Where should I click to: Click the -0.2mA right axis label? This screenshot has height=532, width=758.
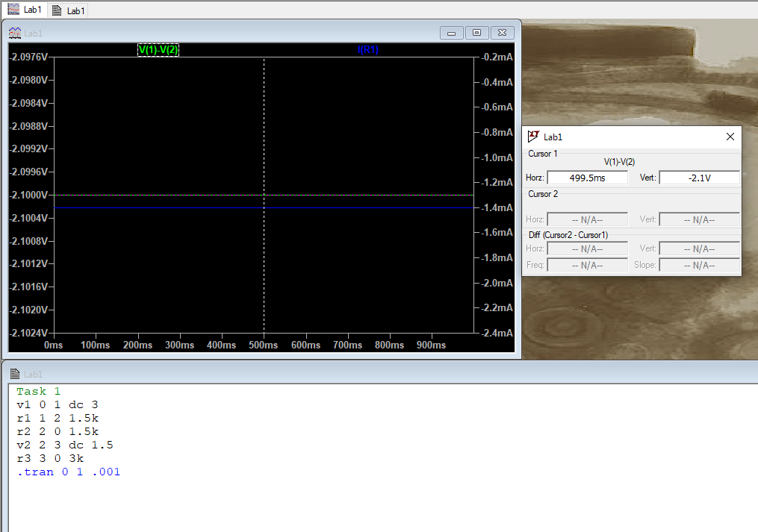[497, 57]
